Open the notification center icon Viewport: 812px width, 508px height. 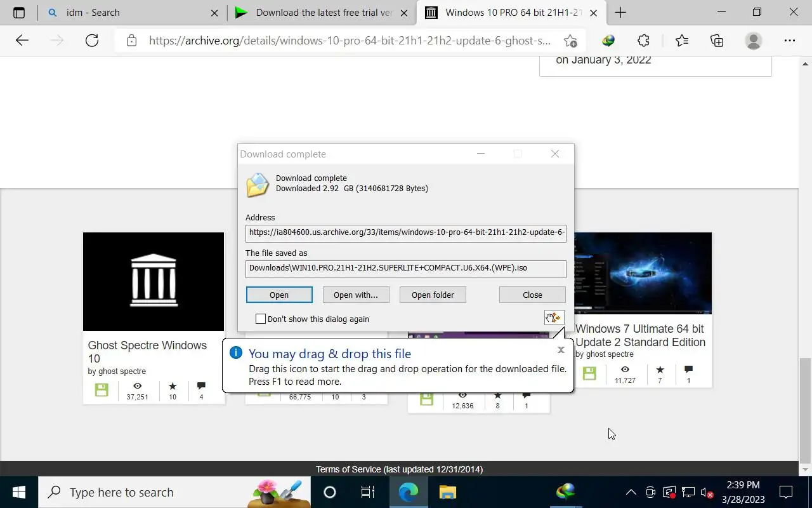click(x=786, y=492)
